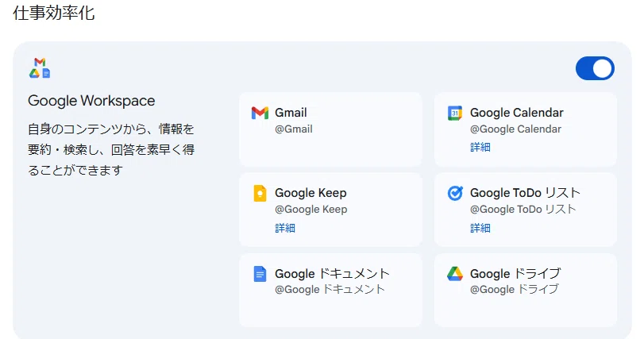
Task: Toggle off the Google Workspace switch
Action: tap(595, 68)
